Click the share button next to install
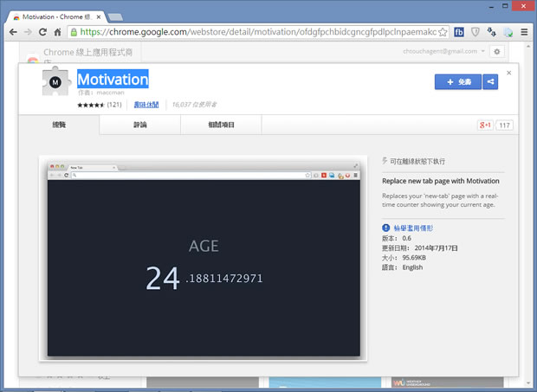The height and width of the screenshot is (392, 537). tap(490, 81)
